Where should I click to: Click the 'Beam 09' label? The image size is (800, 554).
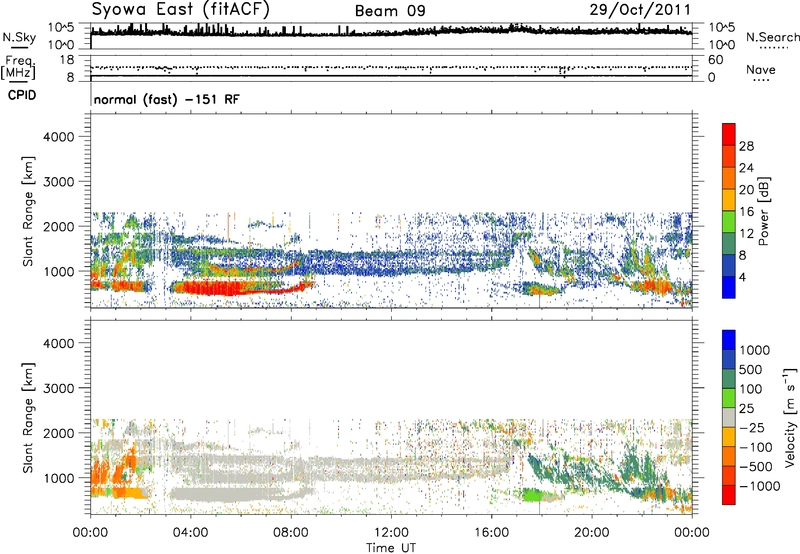tap(390, 11)
